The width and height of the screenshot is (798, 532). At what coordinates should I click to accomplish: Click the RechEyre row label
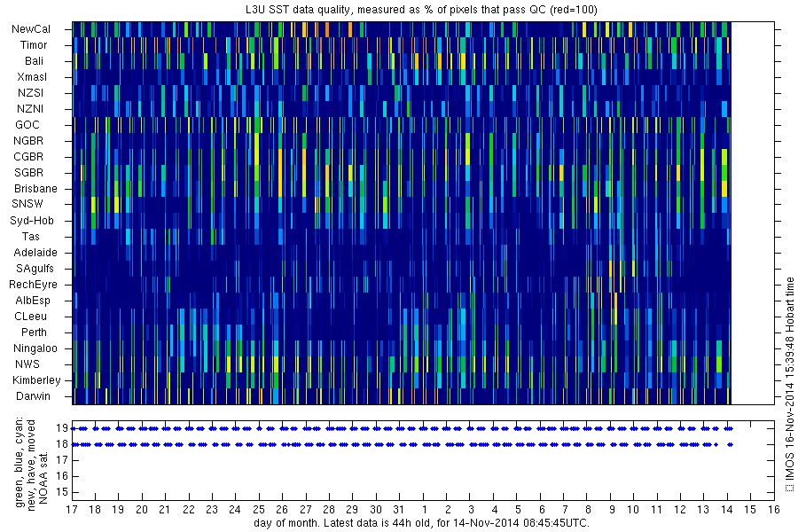[x=33, y=284]
